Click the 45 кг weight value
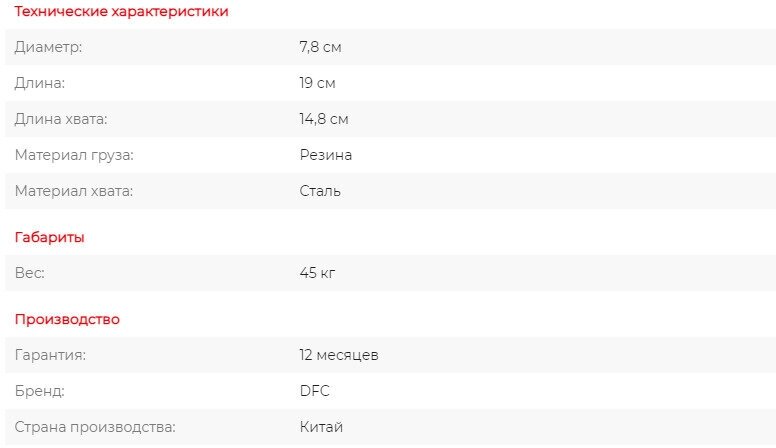 [x=317, y=273]
